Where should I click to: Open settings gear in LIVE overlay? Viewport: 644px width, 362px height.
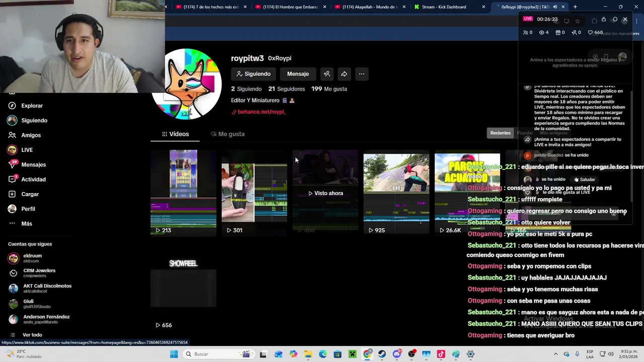pyautogui.click(x=615, y=20)
